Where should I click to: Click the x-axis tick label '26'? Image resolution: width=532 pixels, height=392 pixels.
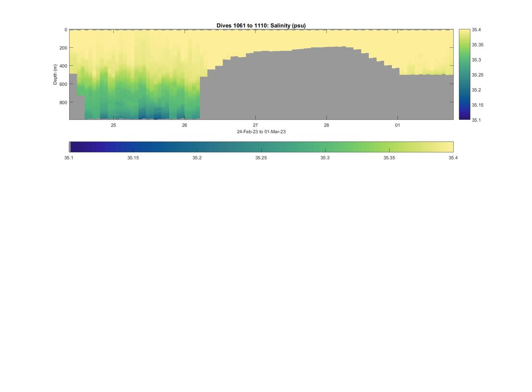[184, 125]
